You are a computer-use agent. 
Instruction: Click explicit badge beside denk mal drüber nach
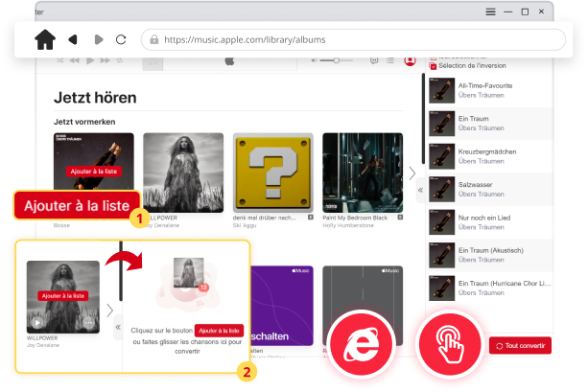coord(311,218)
